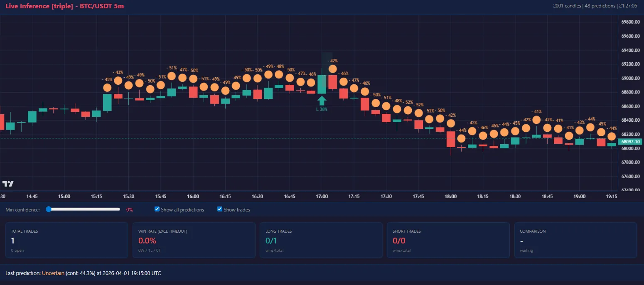The width and height of the screenshot is (644, 285).
Task: Click the 'L 38%' trade label
Action: click(x=322, y=110)
